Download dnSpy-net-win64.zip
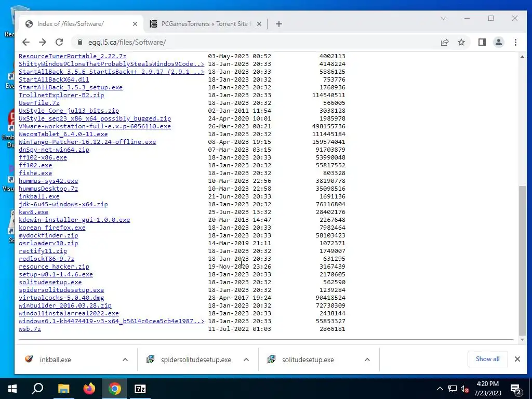 [54, 150]
